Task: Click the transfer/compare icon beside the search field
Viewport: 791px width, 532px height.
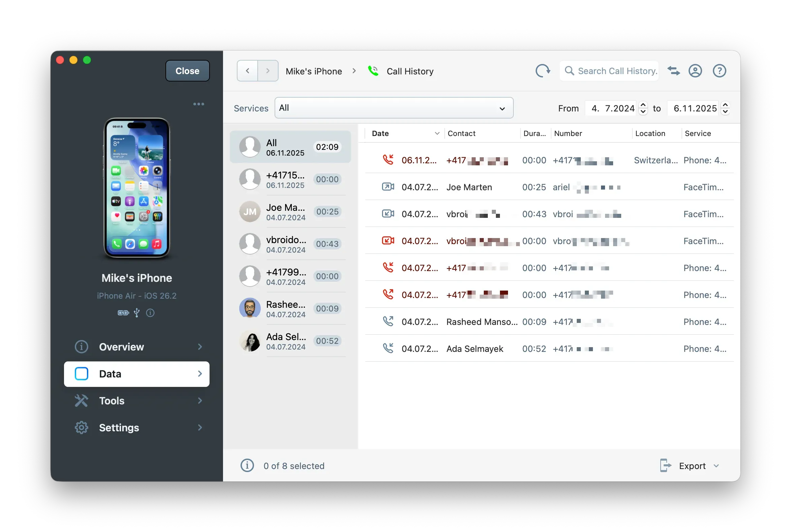Action: [673, 71]
